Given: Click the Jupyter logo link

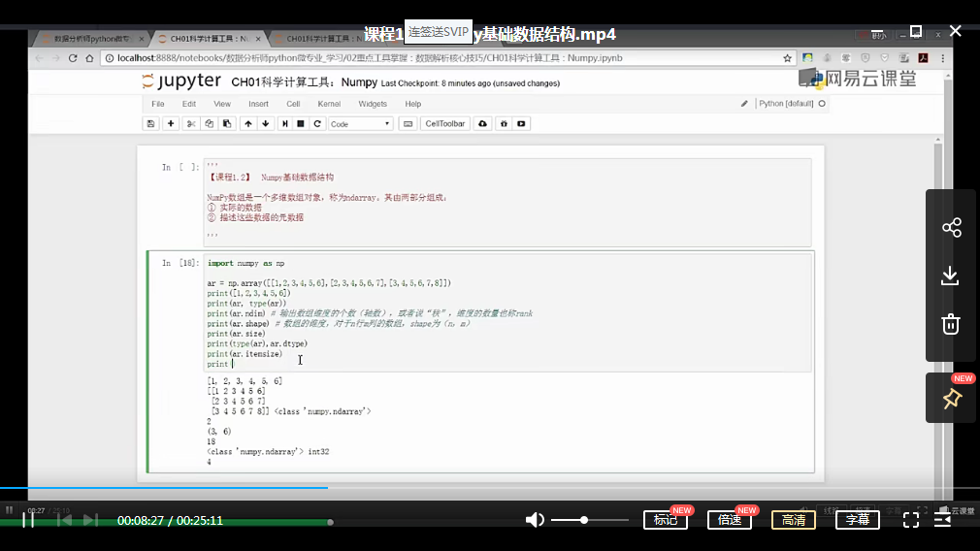Looking at the screenshot, I should pyautogui.click(x=181, y=81).
